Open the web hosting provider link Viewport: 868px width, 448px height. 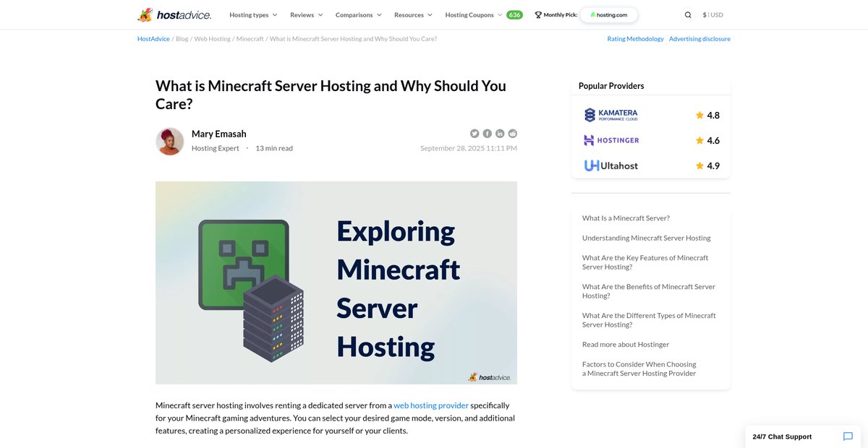tap(431, 405)
